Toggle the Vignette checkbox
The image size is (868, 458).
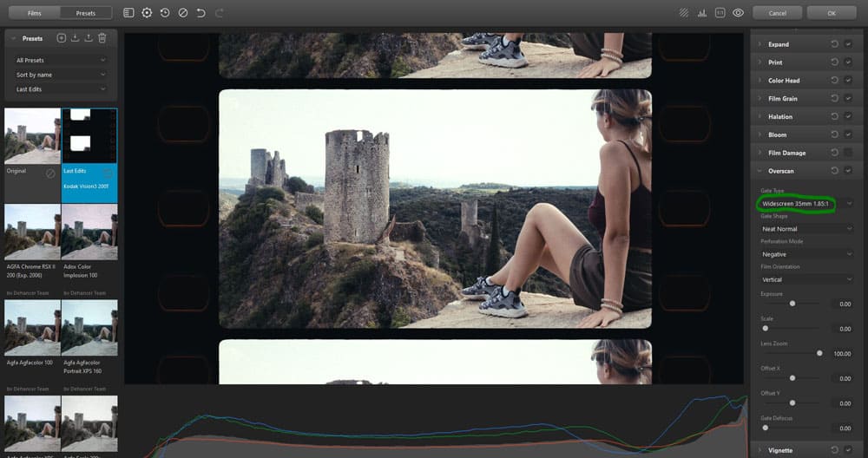click(x=848, y=450)
